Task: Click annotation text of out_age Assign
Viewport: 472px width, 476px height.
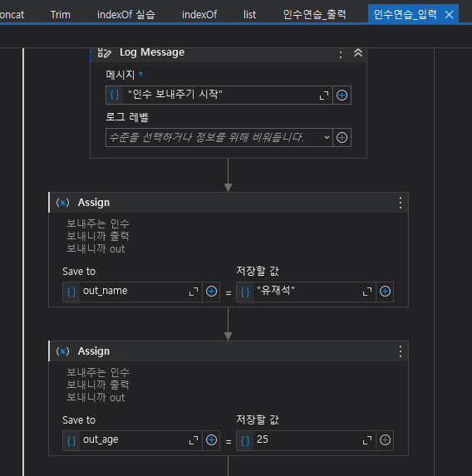Action: 98,385
